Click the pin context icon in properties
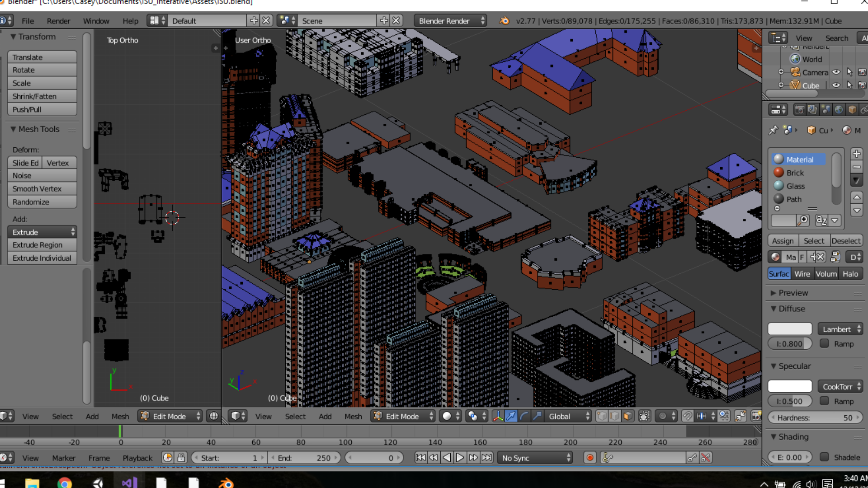Image resolution: width=868 pixels, height=488 pixels. tap(773, 130)
